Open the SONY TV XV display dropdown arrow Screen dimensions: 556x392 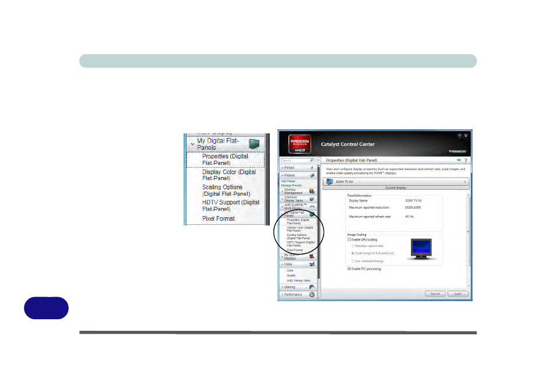(x=464, y=182)
